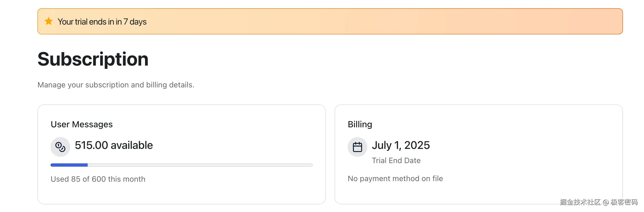Screen dimensions: 644x212
Task: Select the User Messages card title
Action: pyautogui.click(x=82, y=124)
